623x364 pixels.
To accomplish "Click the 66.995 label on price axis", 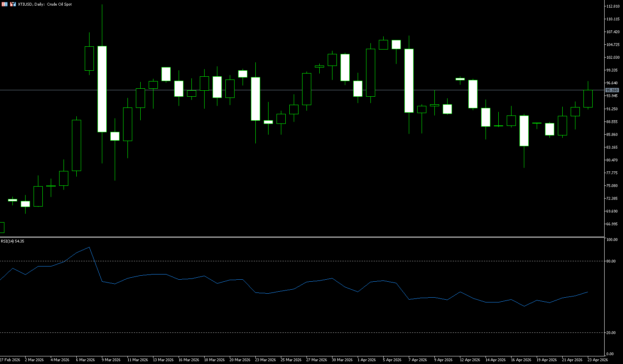I will point(612,224).
